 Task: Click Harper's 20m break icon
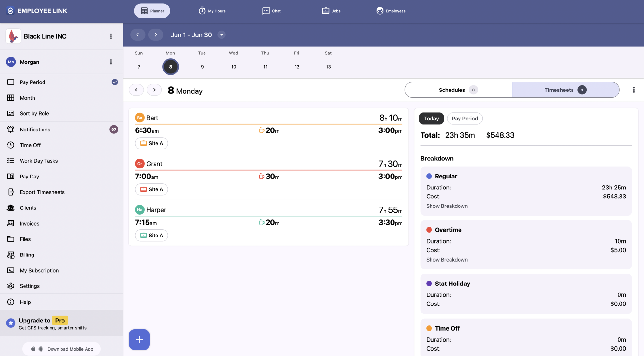pos(262,223)
